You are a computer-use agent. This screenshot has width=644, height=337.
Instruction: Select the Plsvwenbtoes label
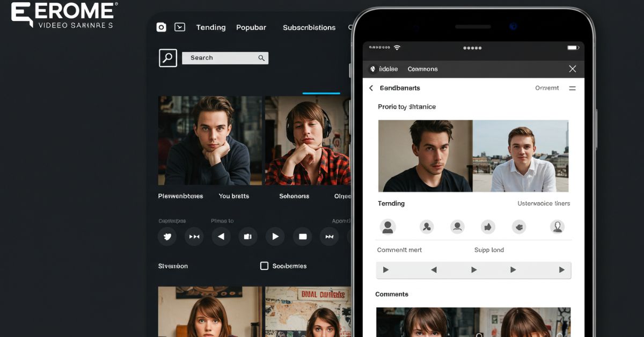click(180, 196)
